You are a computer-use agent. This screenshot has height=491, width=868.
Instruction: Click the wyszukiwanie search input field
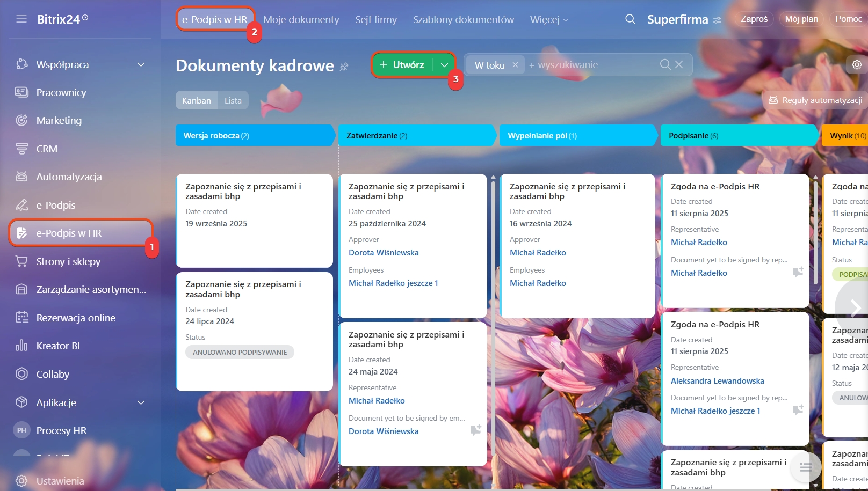(x=591, y=65)
